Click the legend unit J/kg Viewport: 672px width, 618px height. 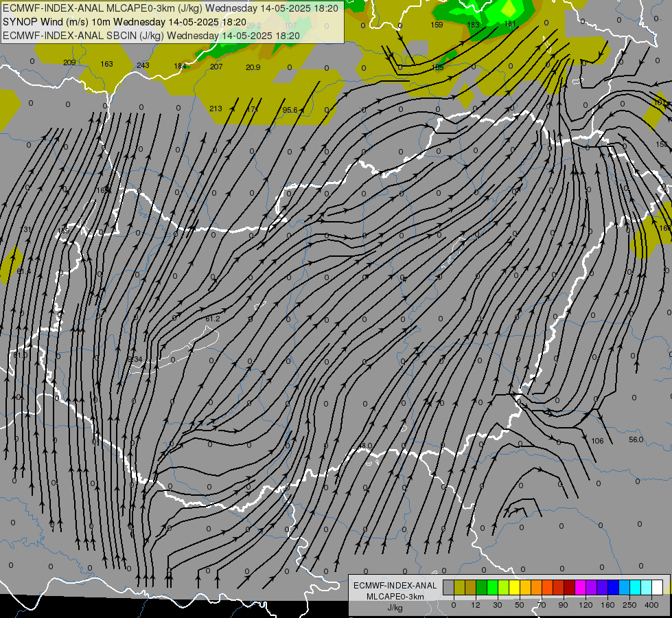coord(395,608)
